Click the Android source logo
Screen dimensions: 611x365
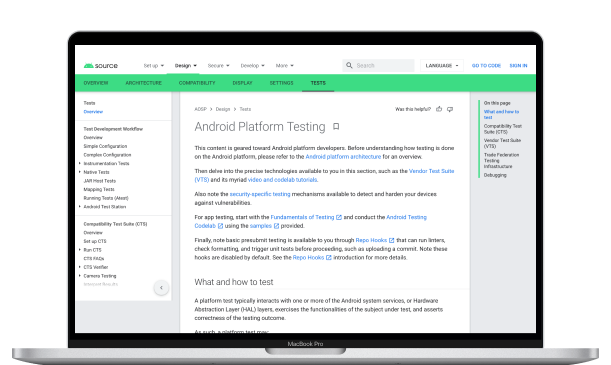point(101,65)
